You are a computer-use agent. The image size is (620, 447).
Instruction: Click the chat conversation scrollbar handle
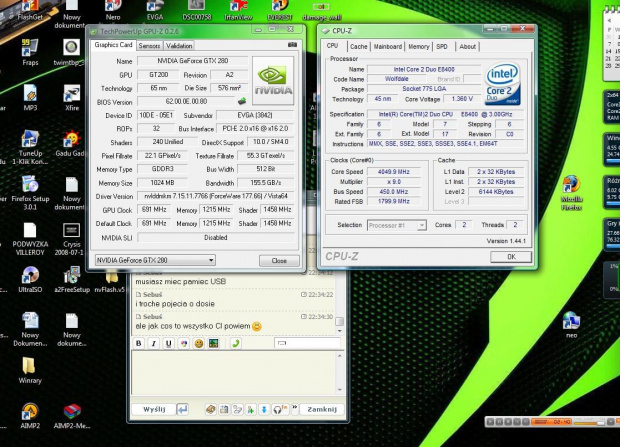(339, 321)
